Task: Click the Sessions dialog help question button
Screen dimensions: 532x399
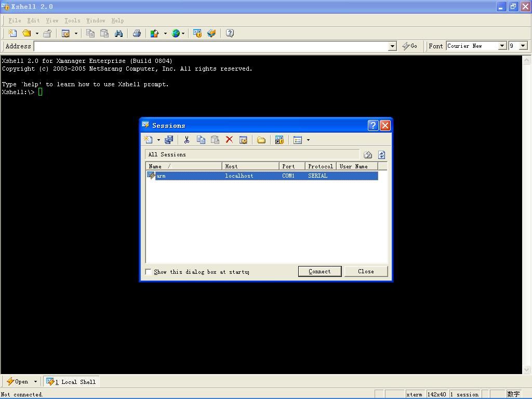Action: pyautogui.click(x=373, y=126)
